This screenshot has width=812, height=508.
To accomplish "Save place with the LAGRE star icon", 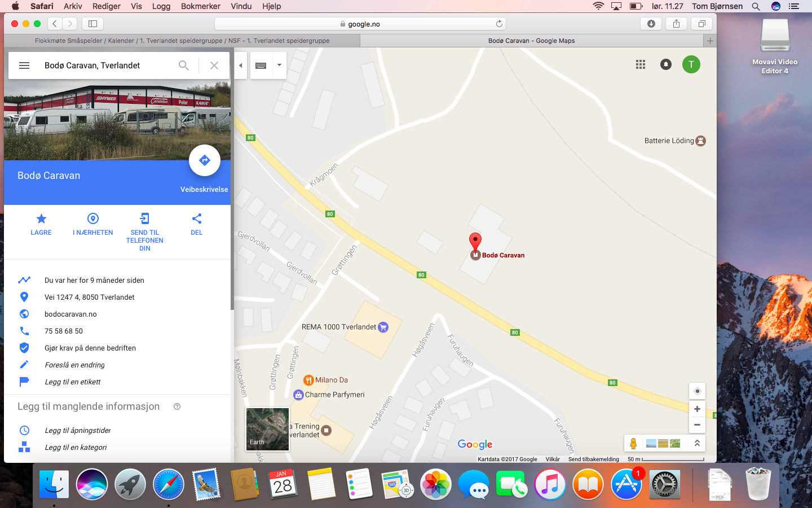I will [x=41, y=219].
